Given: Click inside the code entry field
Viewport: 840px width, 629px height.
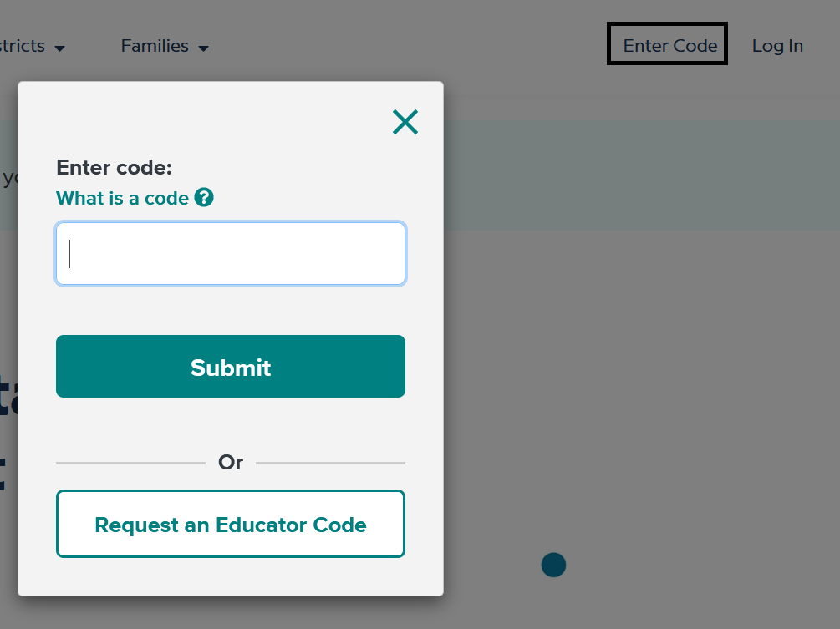Looking at the screenshot, I should pos(230,253).
